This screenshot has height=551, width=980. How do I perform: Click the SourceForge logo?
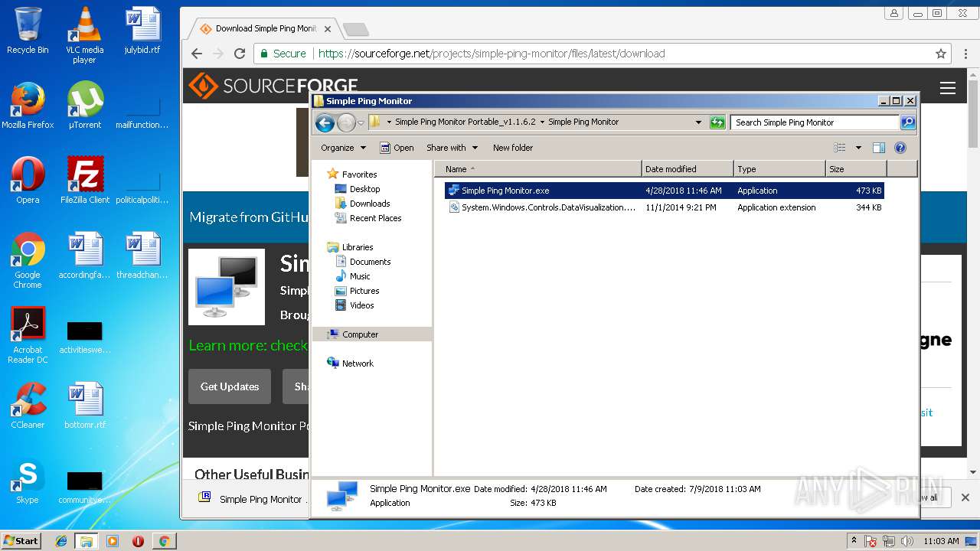(273, 86)
